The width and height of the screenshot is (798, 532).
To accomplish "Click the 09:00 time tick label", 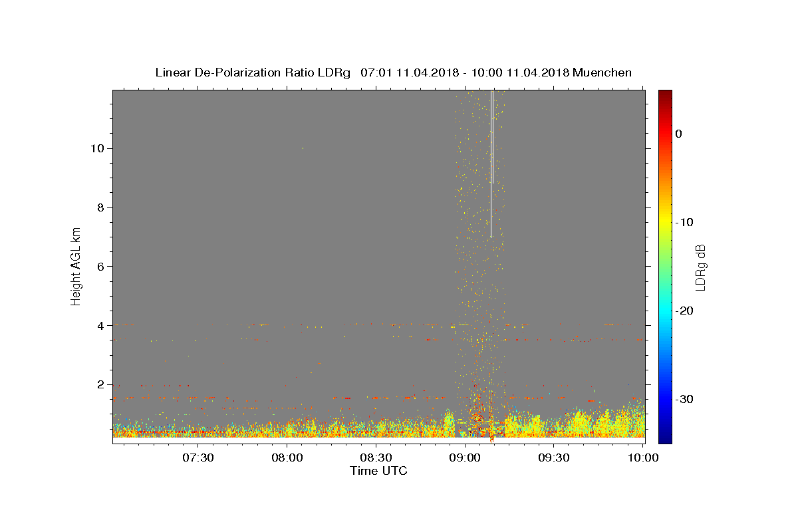I will click(465, 458).
